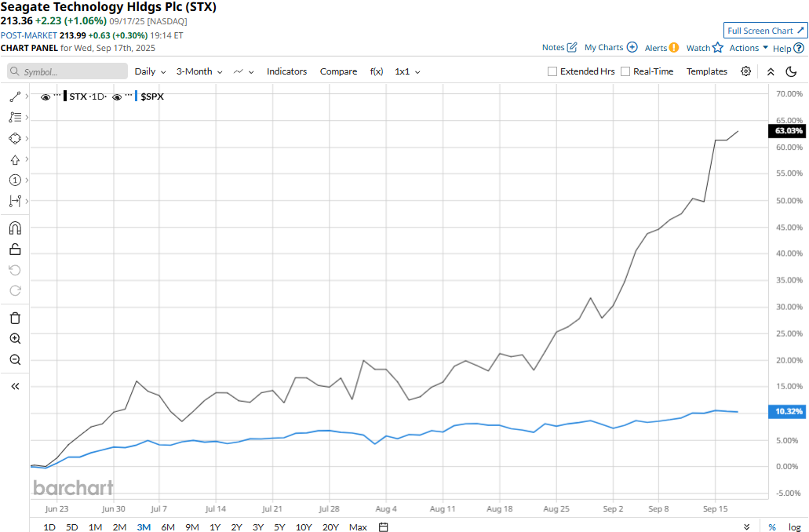809x532 pixels.
Task: Select the 1M time range
Action: click(95, 527)
